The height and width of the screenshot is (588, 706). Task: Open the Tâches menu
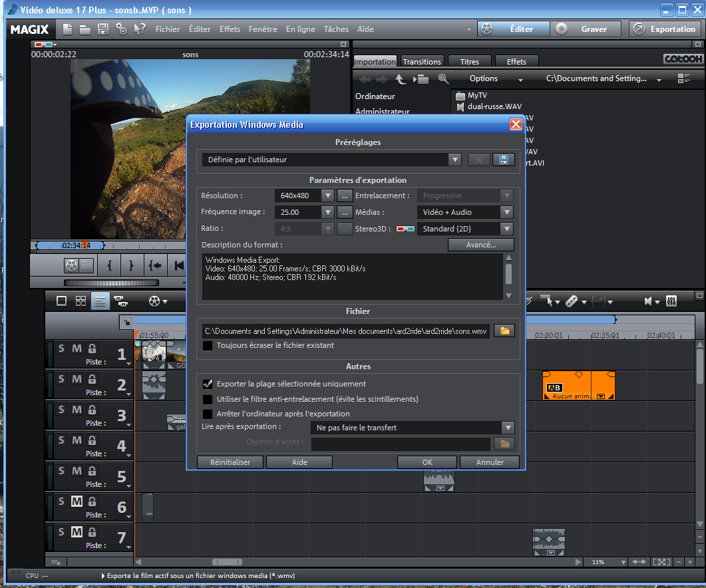[336, 29]
